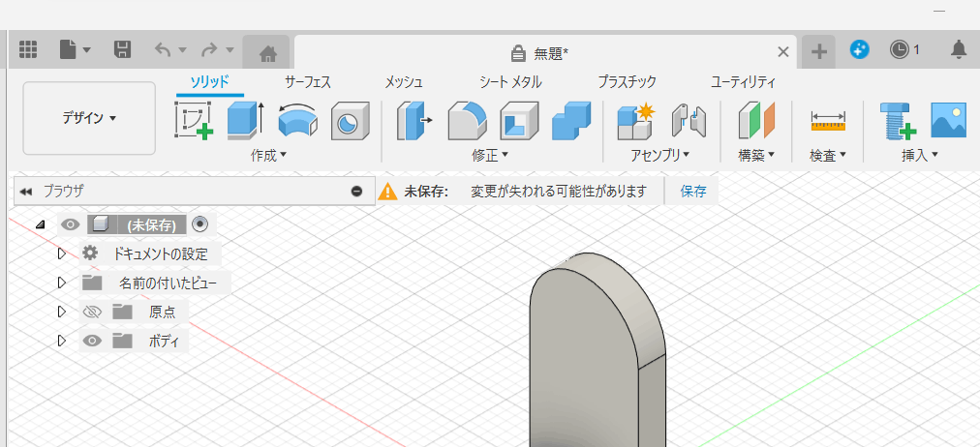Open the extensions blue circle icon

pos(859,49)
